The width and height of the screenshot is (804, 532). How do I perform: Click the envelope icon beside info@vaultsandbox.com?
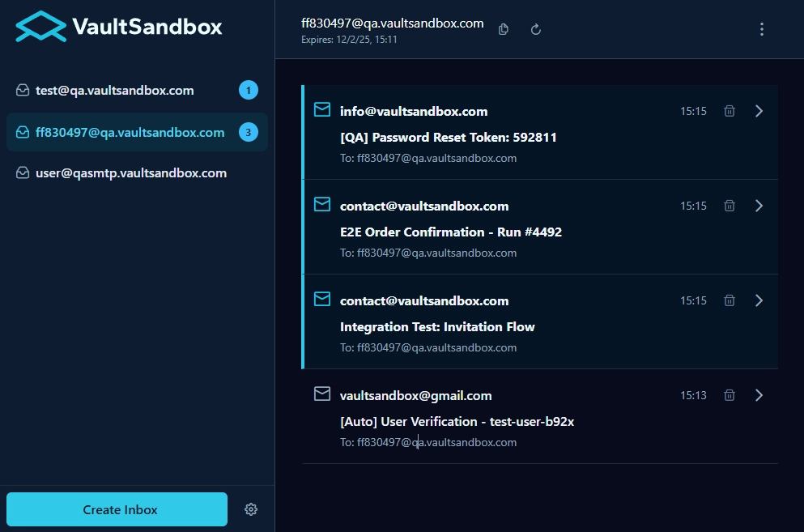[x=321, y=109]
